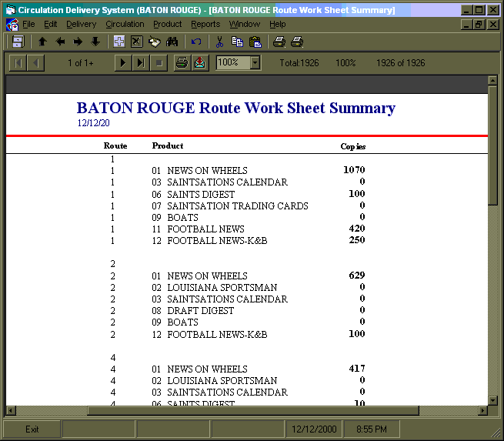Click the horizontal scrollbar thumb
The width and height of the screenshot is (504, 441).
pos(253,410)
